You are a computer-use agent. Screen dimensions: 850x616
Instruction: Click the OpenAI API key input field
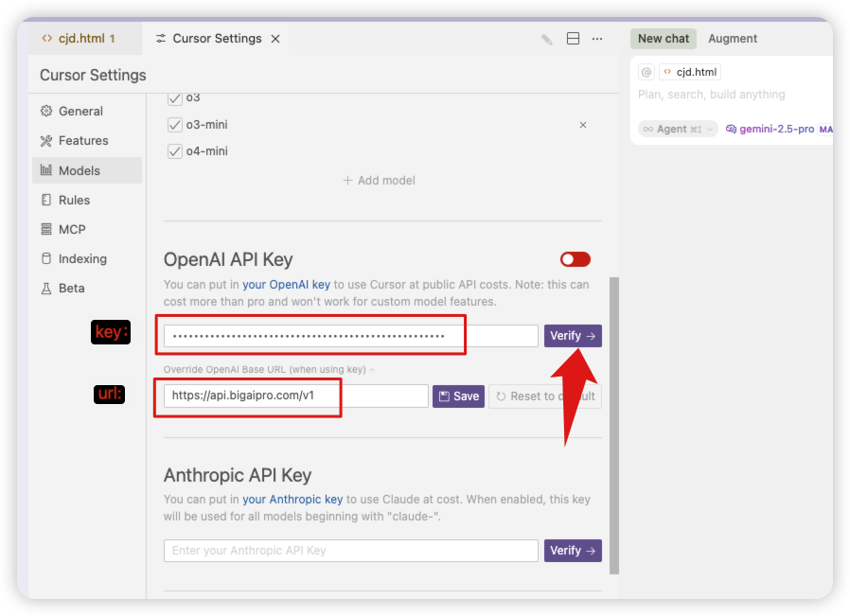351,336
